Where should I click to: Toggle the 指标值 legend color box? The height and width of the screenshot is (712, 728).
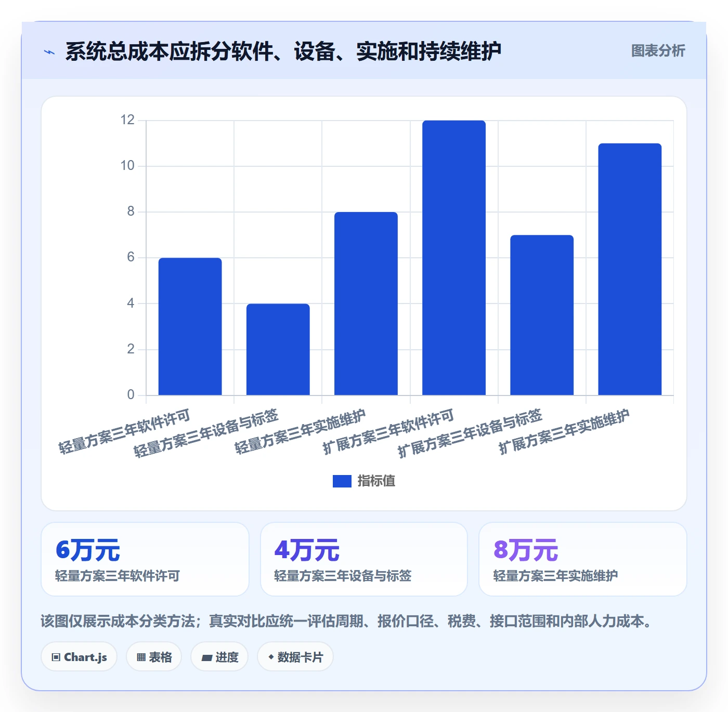(342, 481)
